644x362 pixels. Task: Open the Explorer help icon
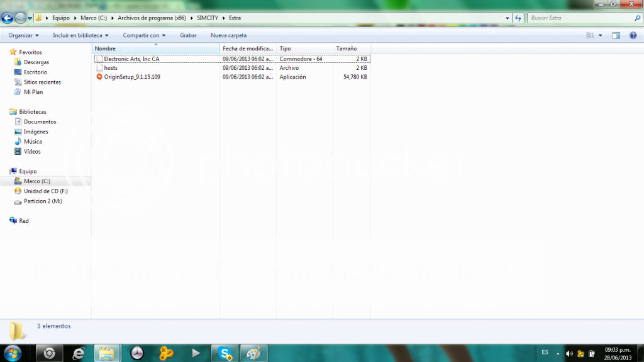pyautogui.click(x=633, y=36)
